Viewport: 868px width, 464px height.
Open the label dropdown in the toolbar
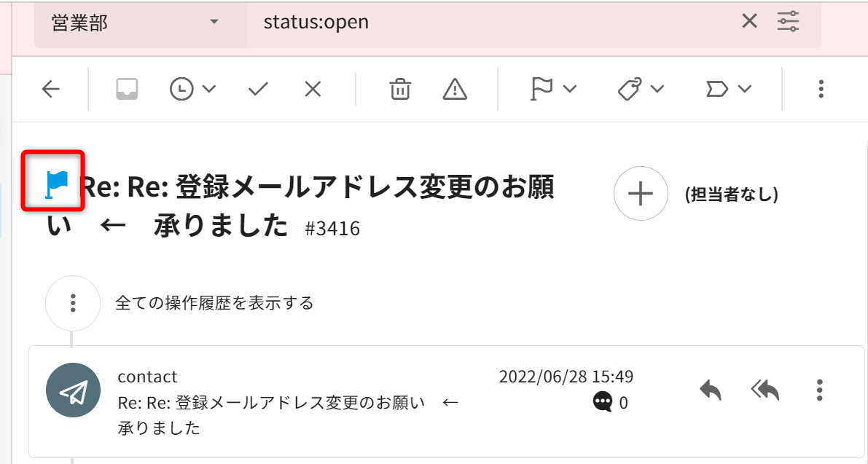728,90
